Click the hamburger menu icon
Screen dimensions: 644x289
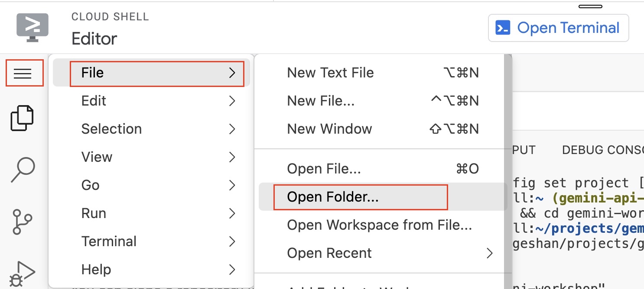click(24, 73)
